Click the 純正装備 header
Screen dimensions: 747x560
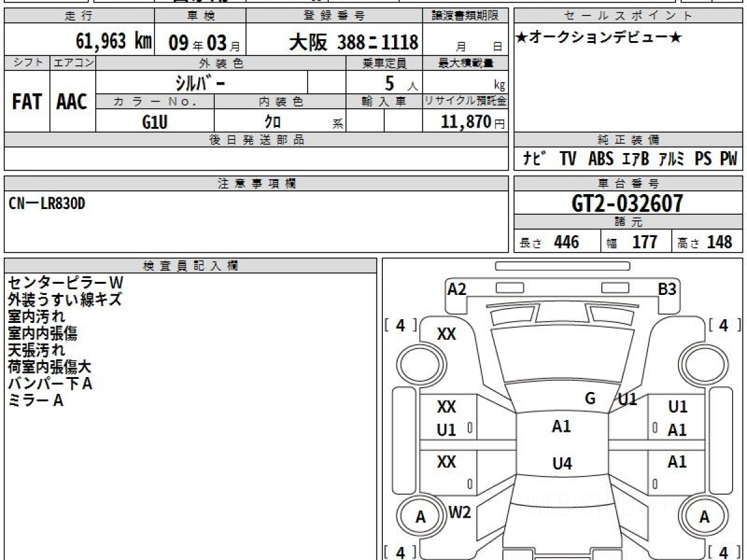[x=629, y=140]
